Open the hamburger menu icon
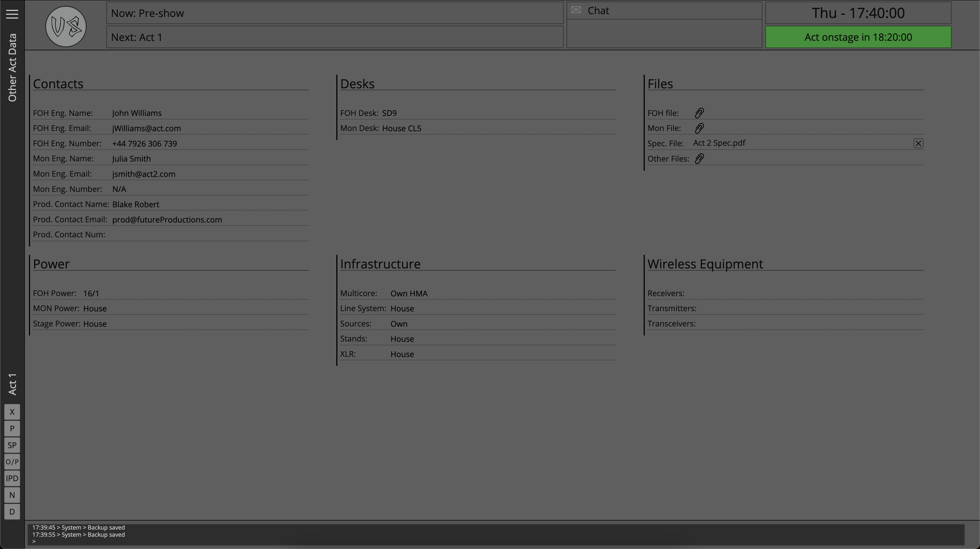Screen dimensions: 980x549 click(12, 14)
